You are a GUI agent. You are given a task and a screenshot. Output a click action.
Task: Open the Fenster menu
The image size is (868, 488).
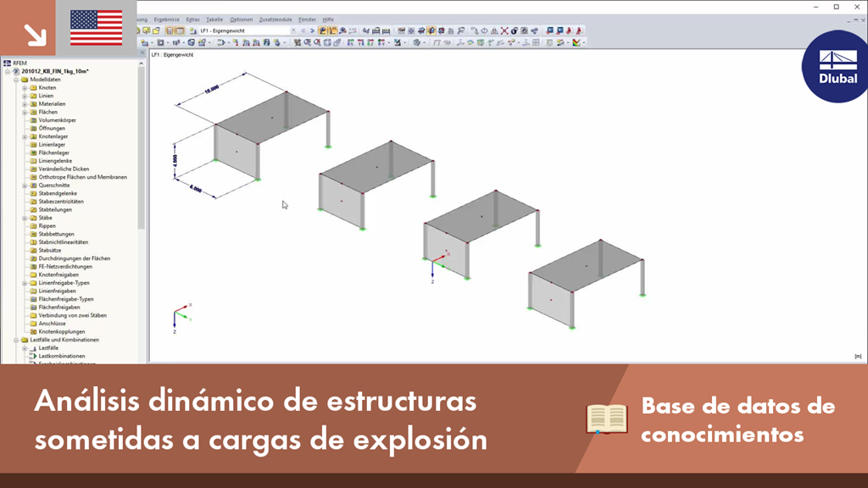pos(307,19)
